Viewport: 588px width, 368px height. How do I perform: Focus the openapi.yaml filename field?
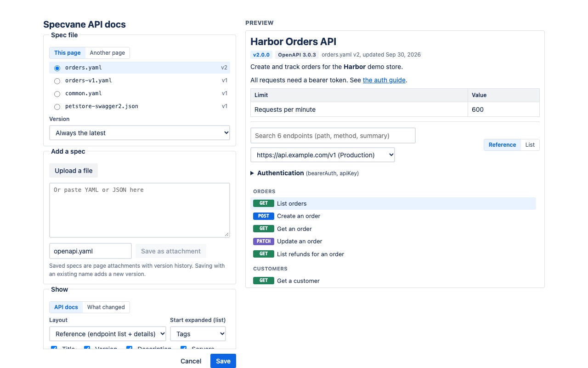coord(90,251)
